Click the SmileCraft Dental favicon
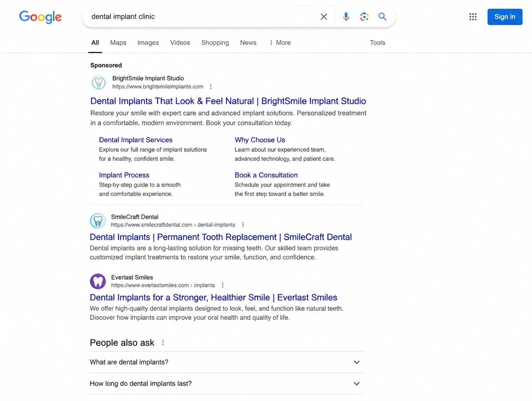Viewport: 532px width, 401px height. point(98,221)
